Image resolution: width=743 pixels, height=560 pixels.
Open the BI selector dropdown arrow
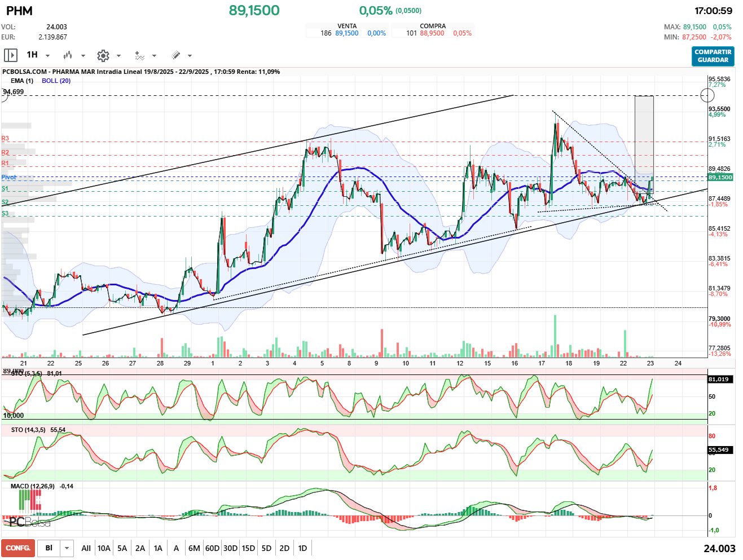coord(67,548)
